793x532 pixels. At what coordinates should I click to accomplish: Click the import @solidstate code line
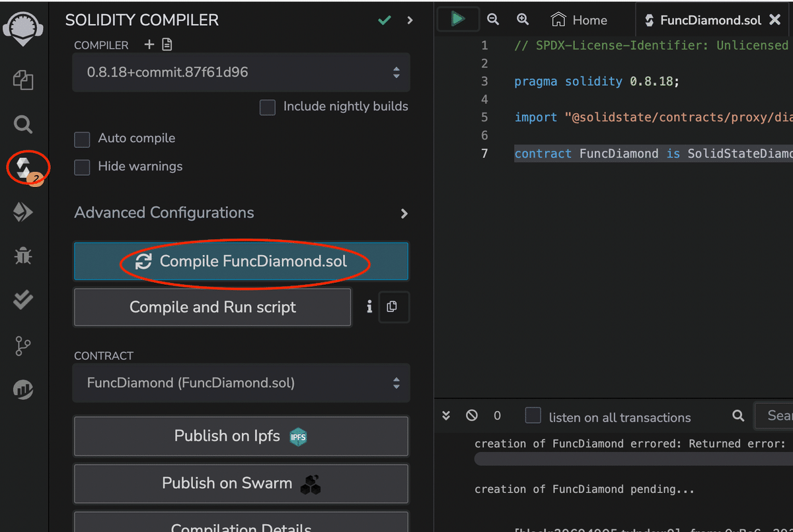click(x=654, y=117)
